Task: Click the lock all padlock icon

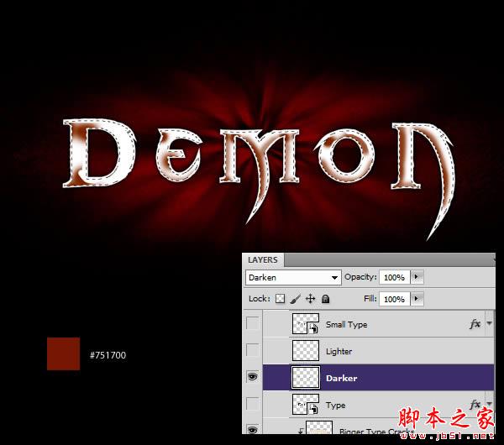Action: [325, 299]
